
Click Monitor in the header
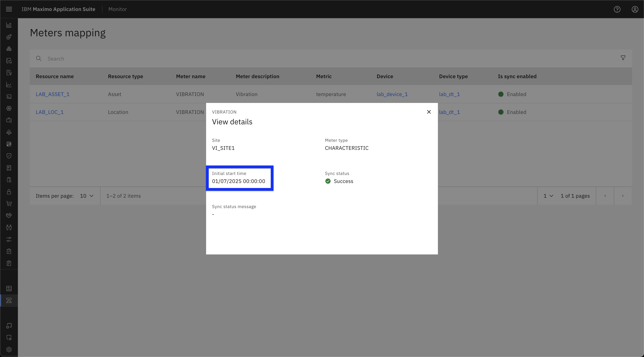118,9
